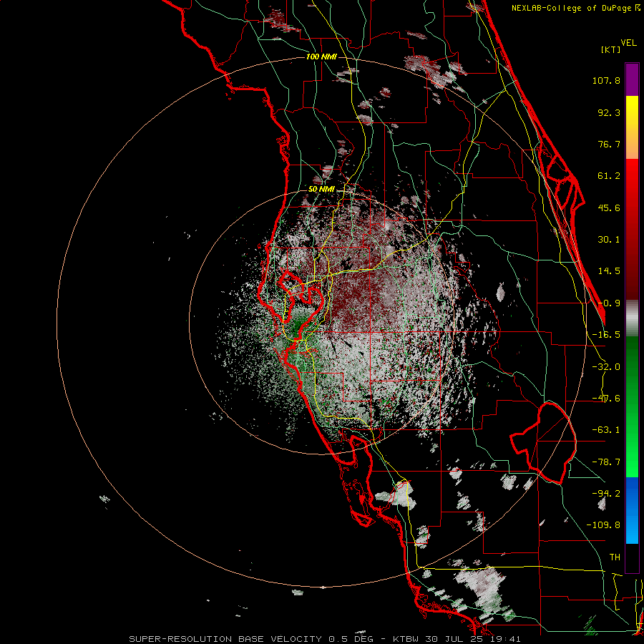Click the 30.1 velocity scale value
Viewport: 644px width, 644px height.
(x=609, y=240)
